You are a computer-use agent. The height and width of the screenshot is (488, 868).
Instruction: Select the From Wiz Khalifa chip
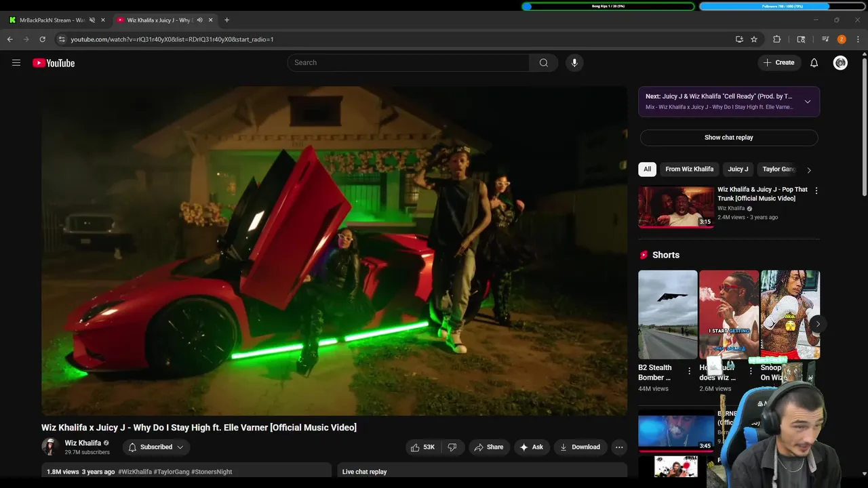point(689,169)
